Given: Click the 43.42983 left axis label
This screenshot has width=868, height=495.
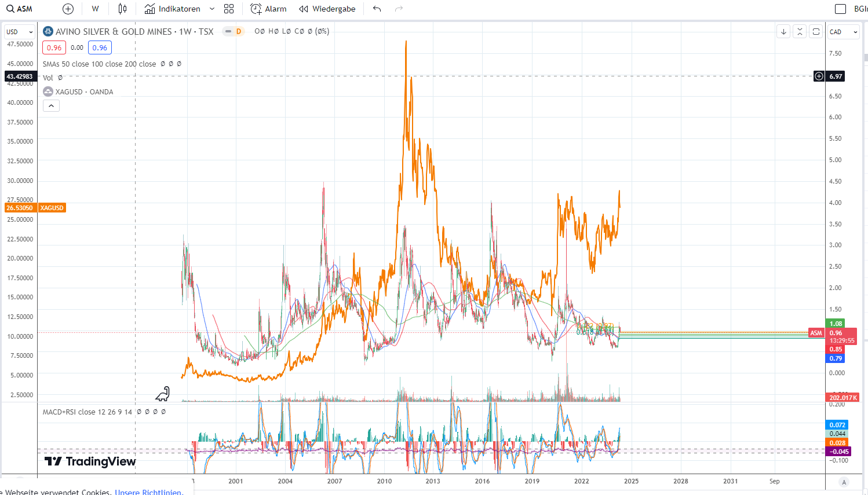Looking at the screenshot, I should [x=21, y=76].
